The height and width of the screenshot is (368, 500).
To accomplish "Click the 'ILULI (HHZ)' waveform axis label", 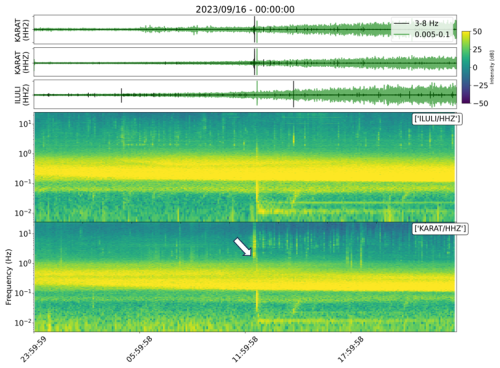I will (22, 95).
